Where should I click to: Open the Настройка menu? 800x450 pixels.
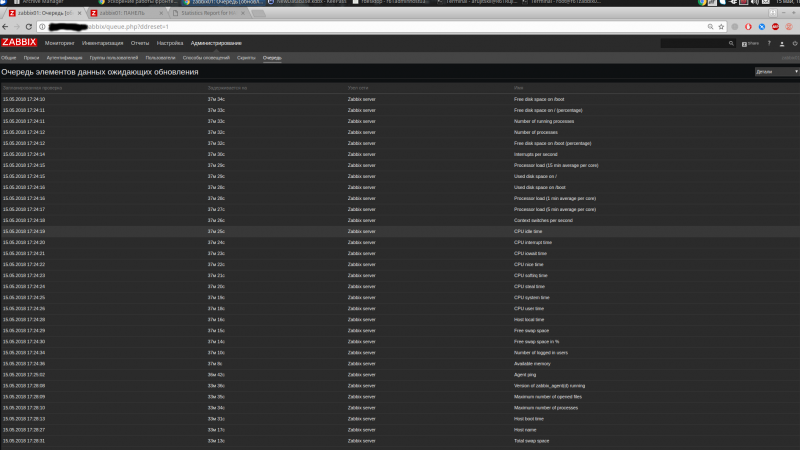pyautogui.click(x=170, y=43)
